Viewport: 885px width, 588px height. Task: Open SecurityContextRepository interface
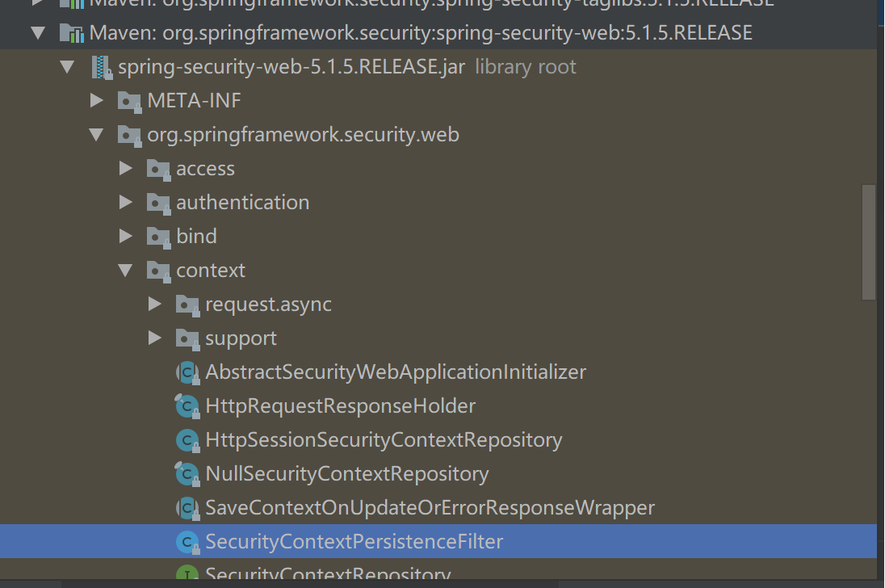328,573
